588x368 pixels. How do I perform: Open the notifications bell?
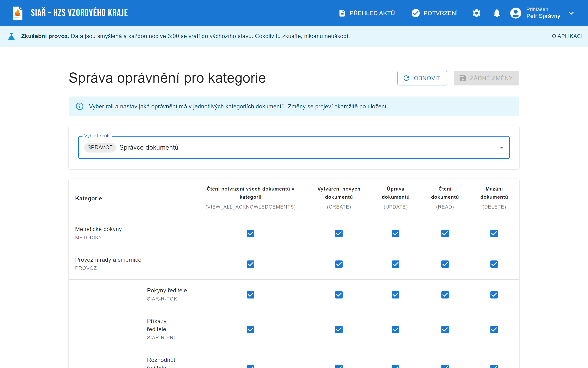tap(497, 13)
